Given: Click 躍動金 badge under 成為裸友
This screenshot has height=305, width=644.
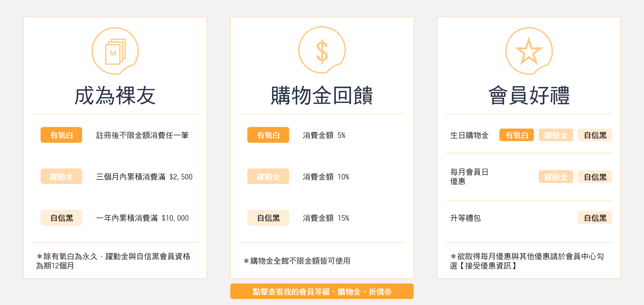Looking at the screenshot, I should click(x=61, y=176).
